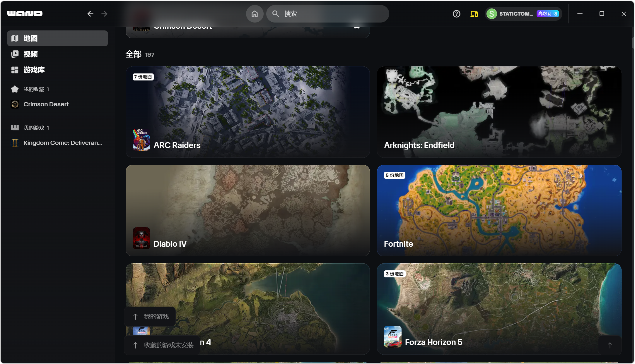The height and width of the screenshot is (364, 635).
Task: Open the Arknights: Endfield map card
Action: [499, 112]
